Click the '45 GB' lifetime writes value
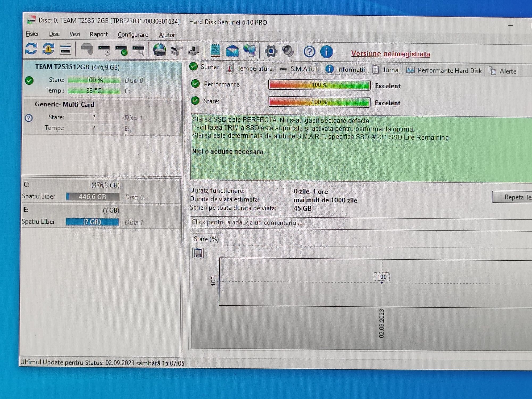The width and height of the screenshot is (532, 399). (302, 208)
